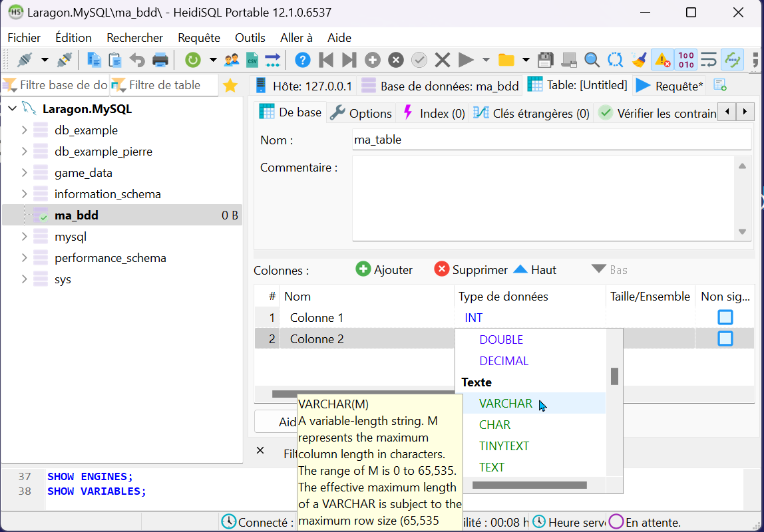Click the undo arrow icon
Image resolution: width=764 pixels, height=532 pixels.
click(x=137, y=61)
